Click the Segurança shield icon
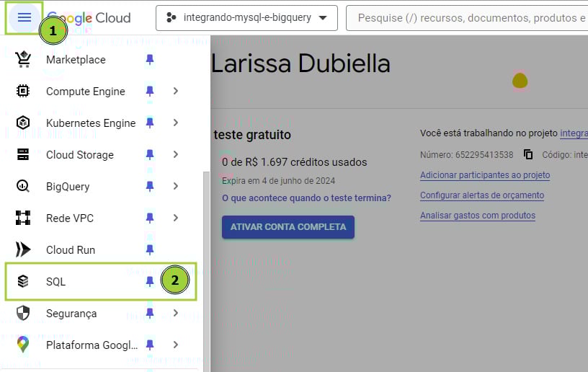This screenshot has height=372, width=588. coord(23,313)
